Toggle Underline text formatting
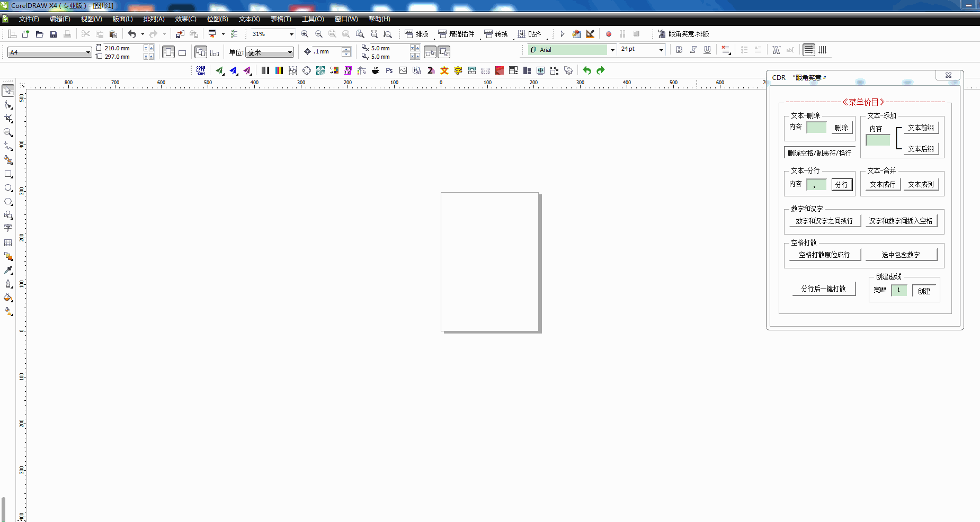This screenshot has width=980, height=522. (x=707, y=50)
